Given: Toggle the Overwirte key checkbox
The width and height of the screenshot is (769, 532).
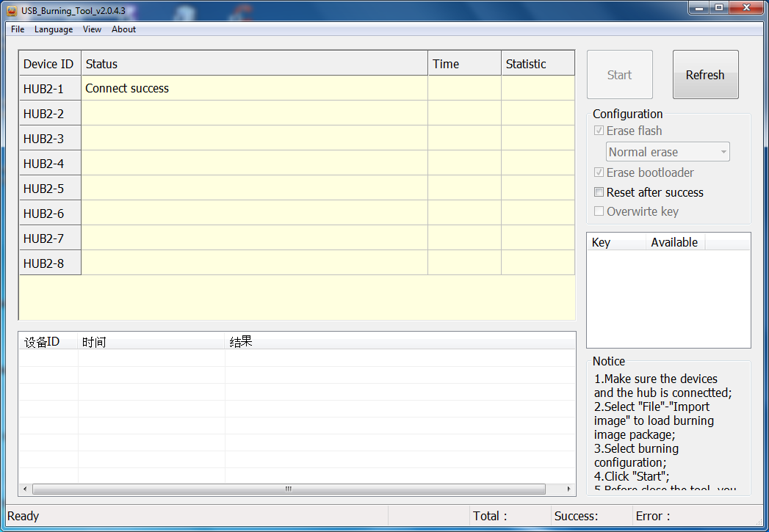Looking at the screenshot, I should click(x=599, y=211).
